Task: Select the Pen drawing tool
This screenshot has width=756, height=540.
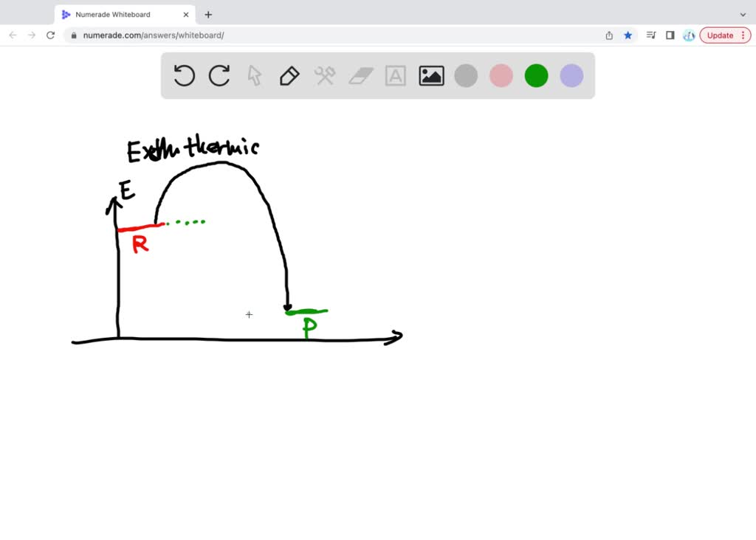Action: click(289, 75)
